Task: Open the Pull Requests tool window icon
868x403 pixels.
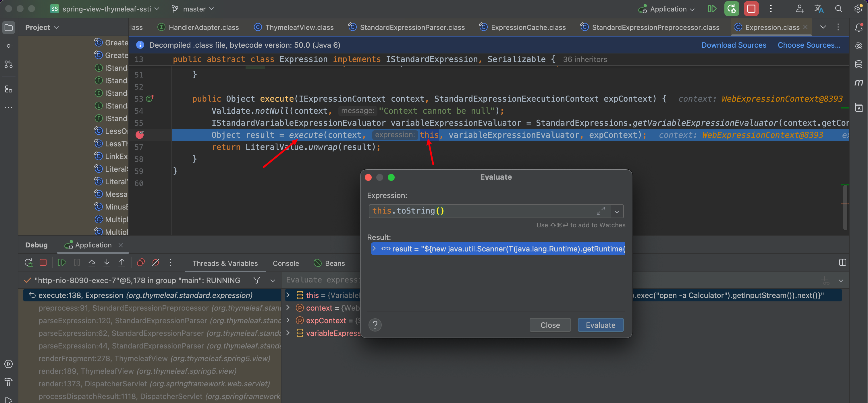Action: (x=9, y=64)
